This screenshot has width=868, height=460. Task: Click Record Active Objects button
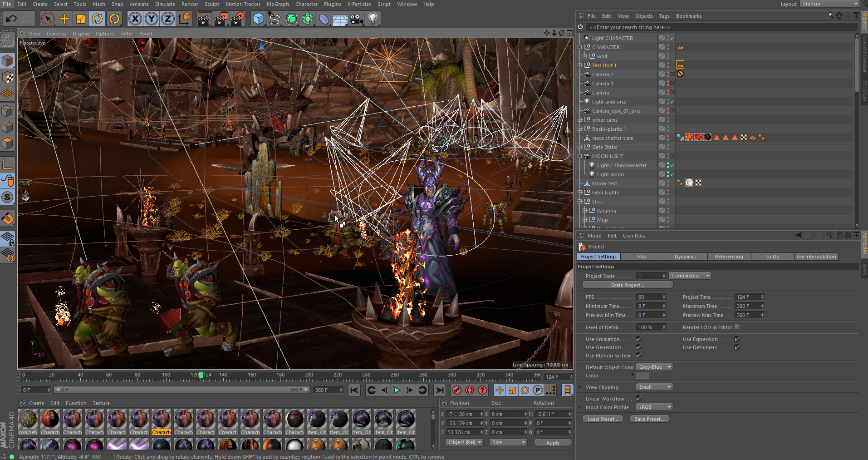[457, 390]
